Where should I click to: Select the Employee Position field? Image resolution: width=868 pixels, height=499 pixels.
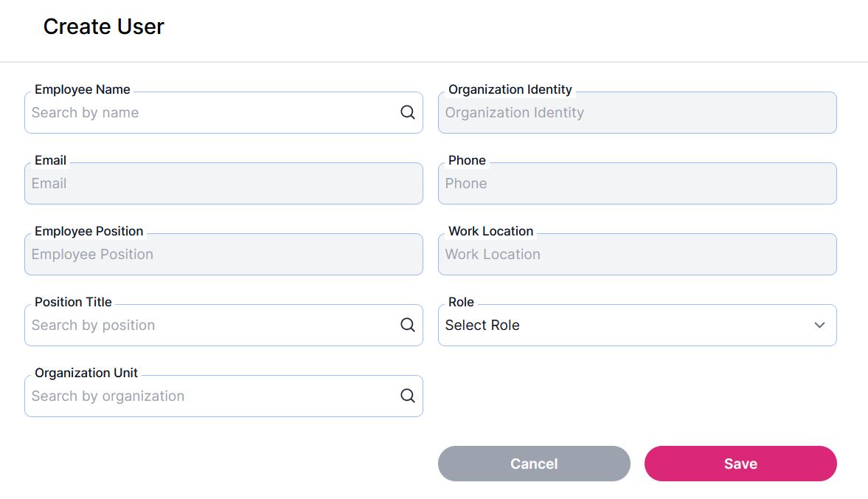pyautogui.click(x=223, y=255)
